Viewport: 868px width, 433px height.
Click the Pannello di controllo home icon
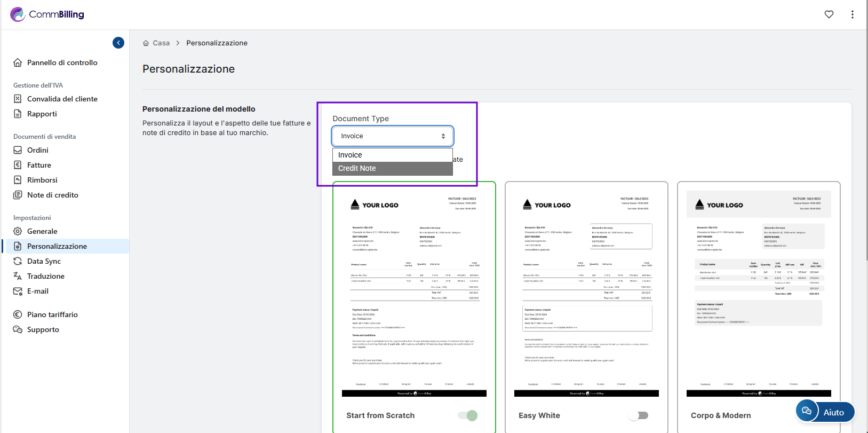point(18,62)
